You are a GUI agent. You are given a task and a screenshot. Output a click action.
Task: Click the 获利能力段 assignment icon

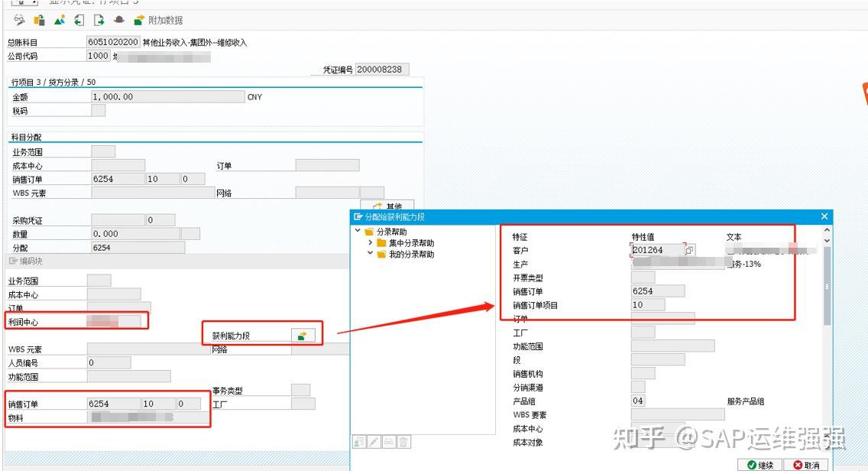coord(303,333)
